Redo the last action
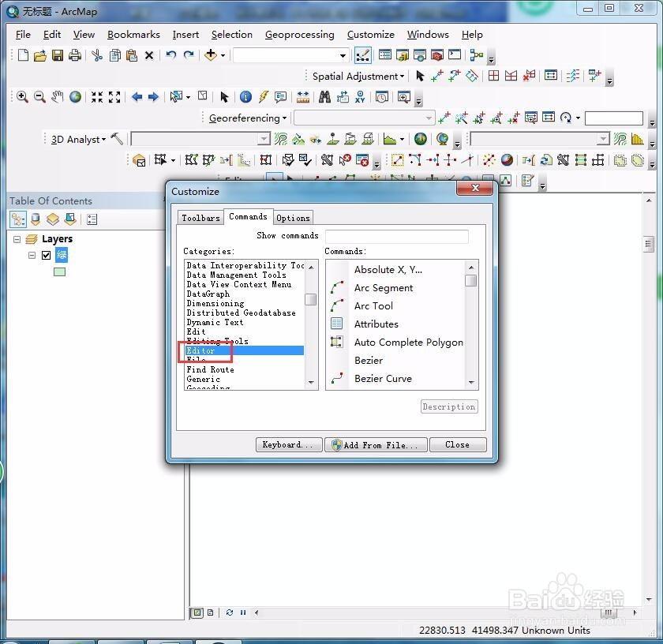Viewport: 663px width, 644px height. coord(188,55)
